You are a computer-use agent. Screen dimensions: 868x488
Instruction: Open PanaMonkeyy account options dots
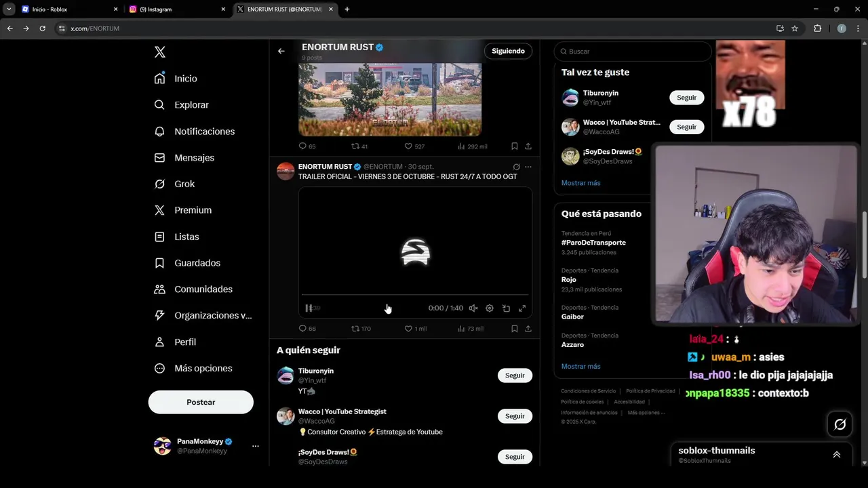pos(256,446)
